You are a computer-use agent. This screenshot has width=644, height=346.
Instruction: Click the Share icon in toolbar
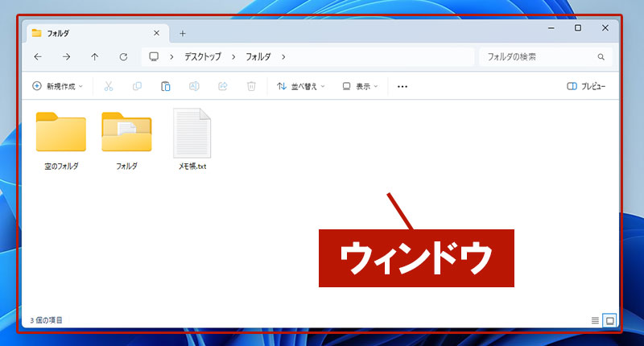coord(223,86)
